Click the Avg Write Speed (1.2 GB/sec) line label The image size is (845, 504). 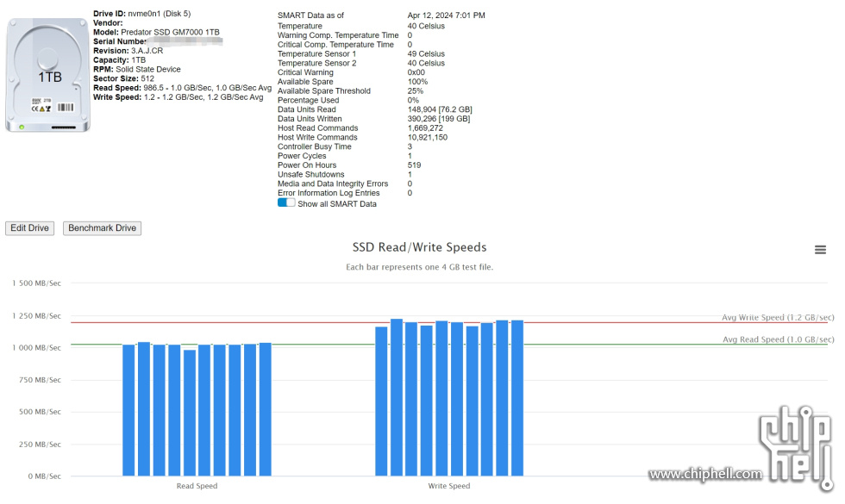(x=778, y=318)
